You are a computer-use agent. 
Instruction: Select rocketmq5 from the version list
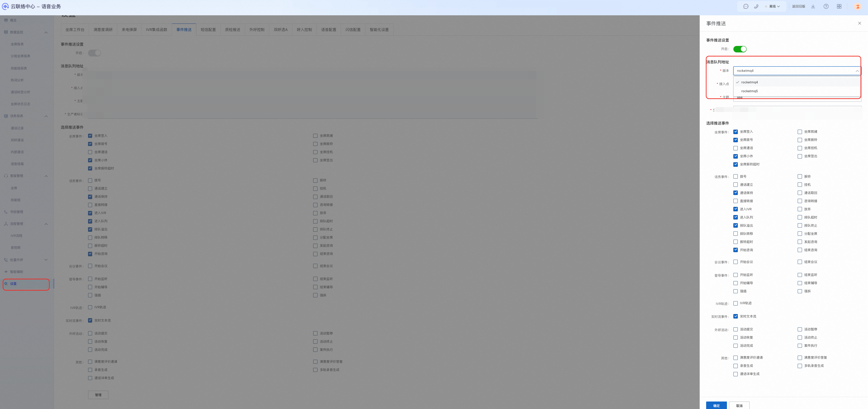tap(797, 91)
